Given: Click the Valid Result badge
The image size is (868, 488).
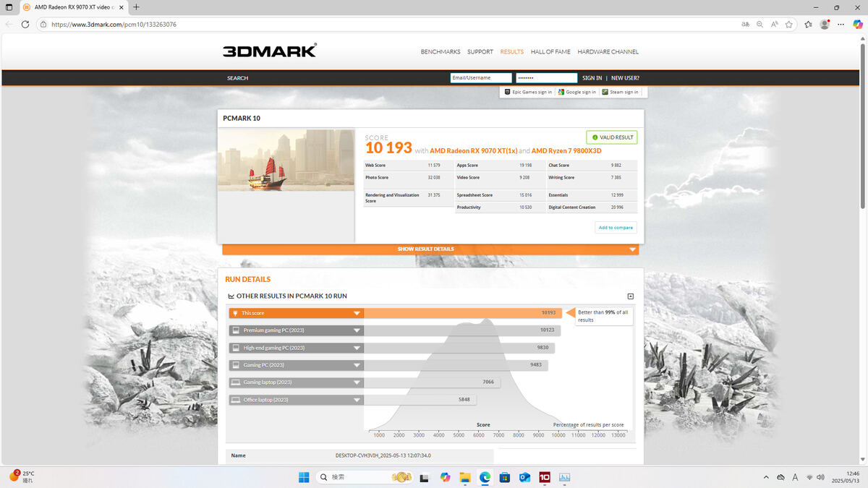Looking at the screenshot, I should pyautogui.click(x=612, y=137).
